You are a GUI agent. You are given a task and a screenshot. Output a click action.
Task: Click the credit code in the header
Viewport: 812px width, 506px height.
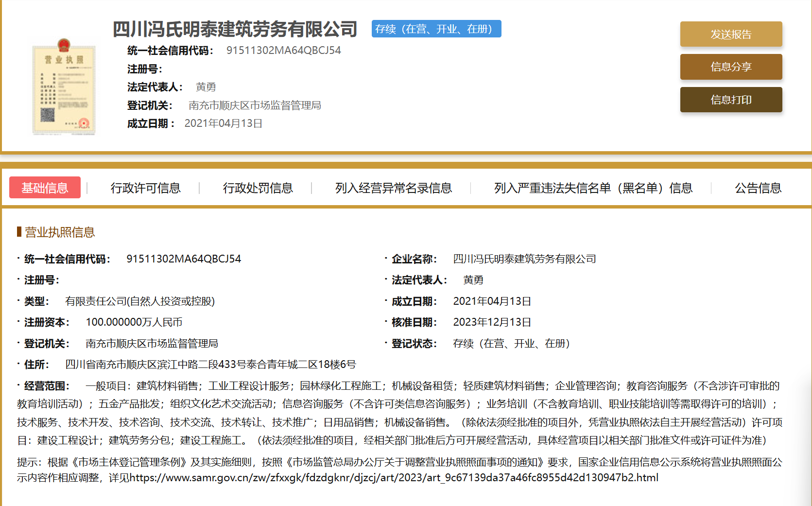[x=283, y=51]
